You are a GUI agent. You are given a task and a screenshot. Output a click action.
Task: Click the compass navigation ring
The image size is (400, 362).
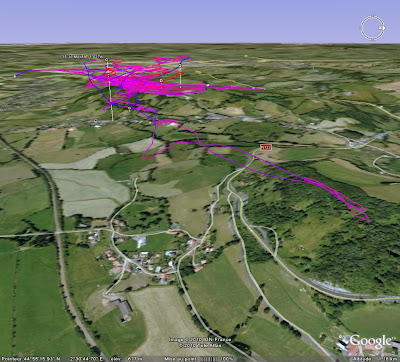[372, 28]
